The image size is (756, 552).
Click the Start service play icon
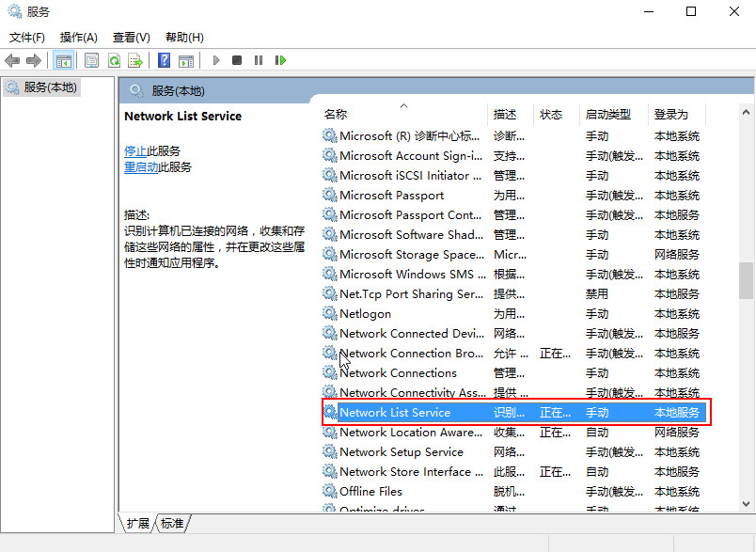click(x=216, y=60)
